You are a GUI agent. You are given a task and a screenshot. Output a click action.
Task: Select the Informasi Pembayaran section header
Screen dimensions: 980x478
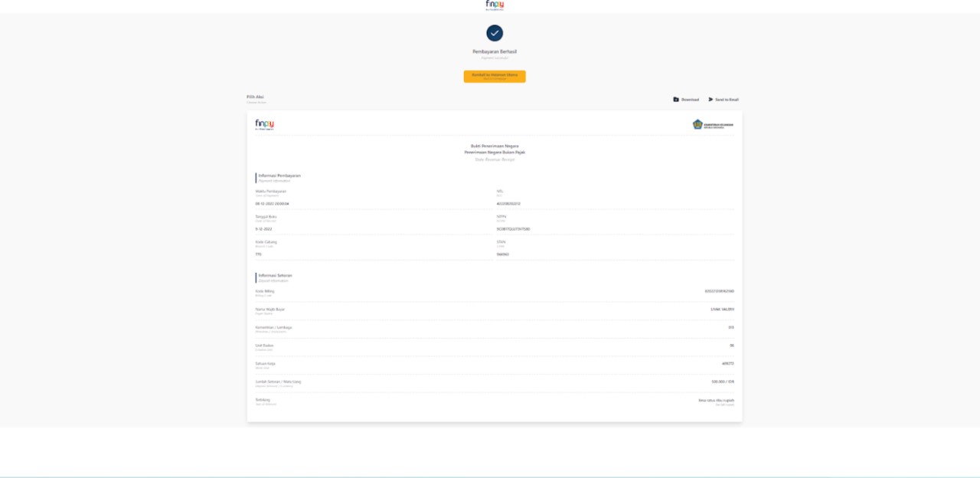[279, 175]
